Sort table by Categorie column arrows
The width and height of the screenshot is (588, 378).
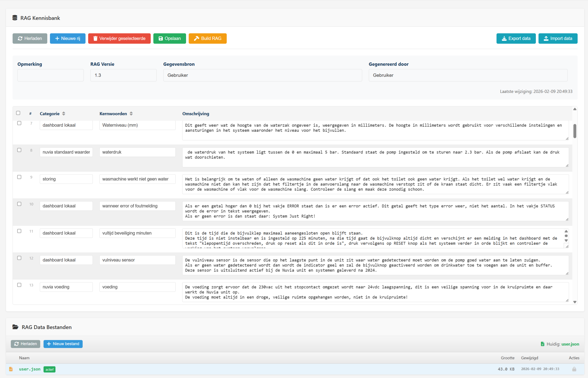[x=64, y=114]
